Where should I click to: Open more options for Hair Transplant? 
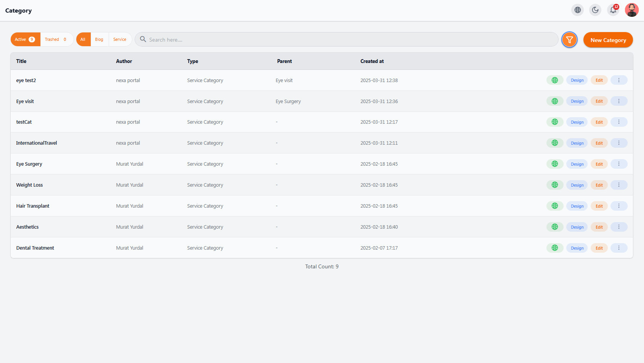(619, 206)
